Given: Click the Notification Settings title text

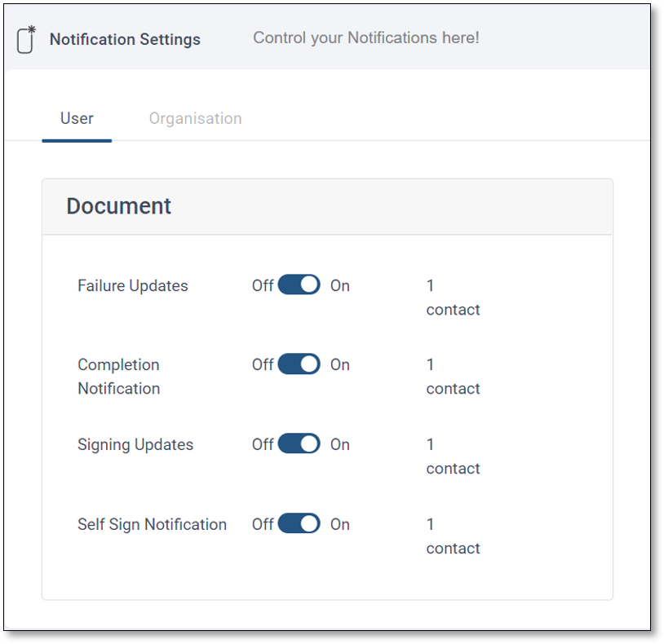Looking at the screenshot, I should point(125,39).
